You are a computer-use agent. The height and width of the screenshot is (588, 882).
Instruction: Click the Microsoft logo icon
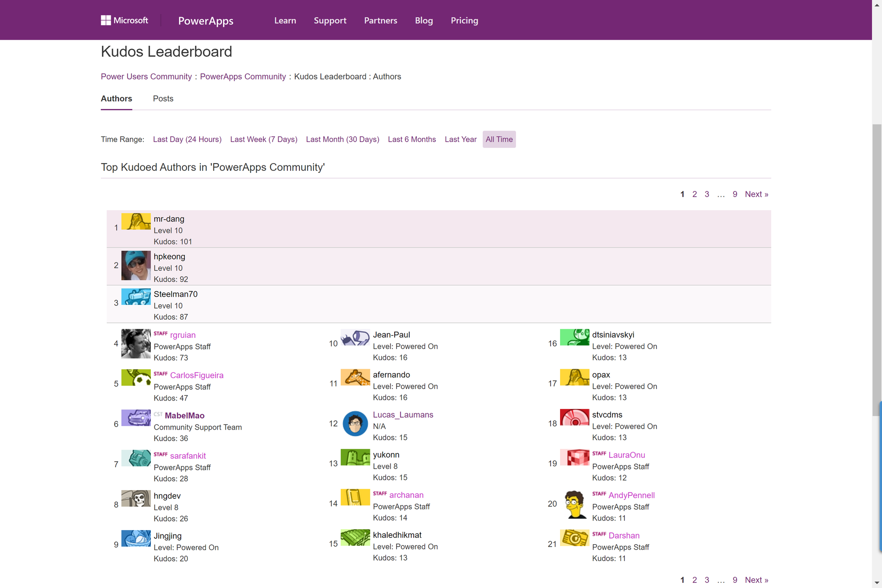click(106, 20)
